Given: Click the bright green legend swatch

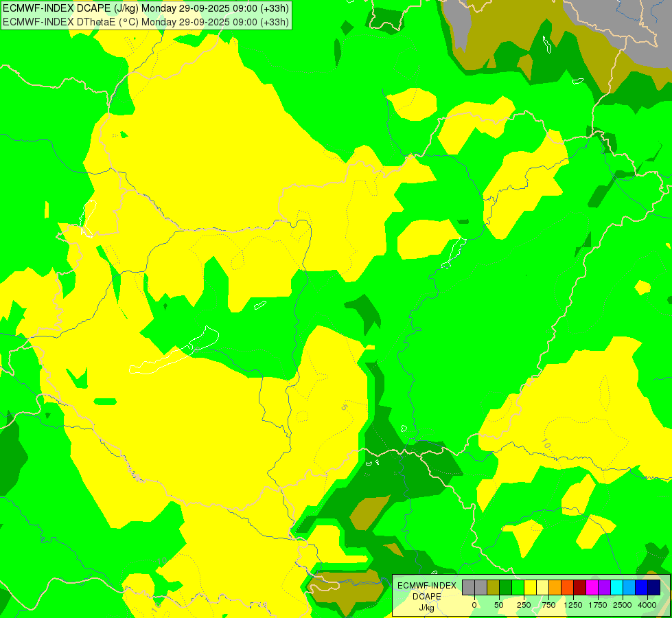Looking at the screenshot, I should (x=518, y=588).
